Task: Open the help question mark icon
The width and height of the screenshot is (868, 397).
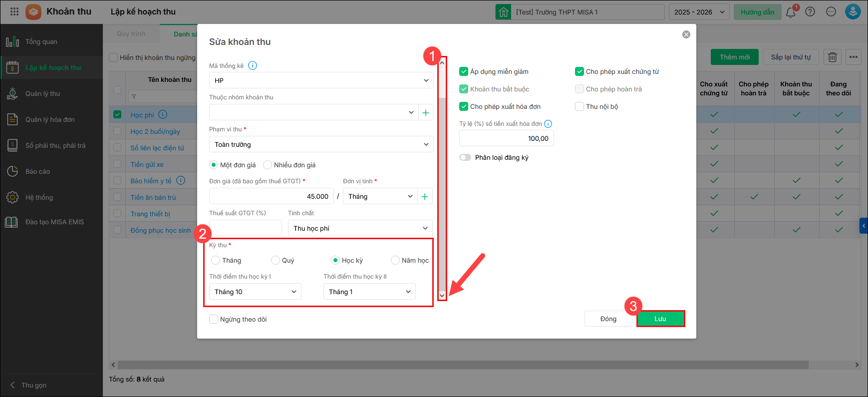Action: [810, 12]
